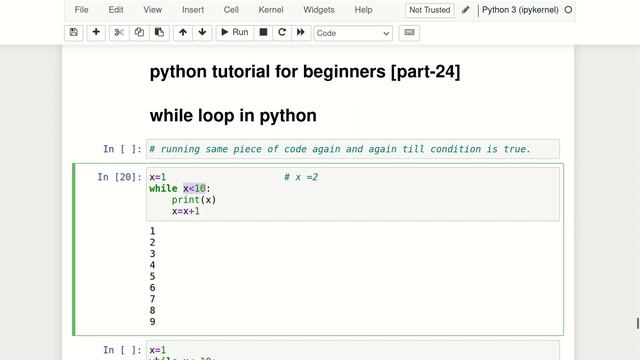Paste cells below icon
This screenshot has height=360, width=640.
159,33
